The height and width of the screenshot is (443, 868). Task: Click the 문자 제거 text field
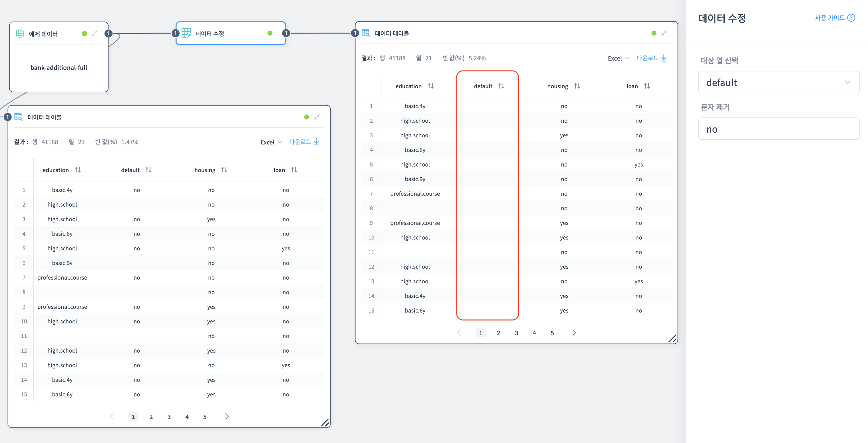[778, 129]
